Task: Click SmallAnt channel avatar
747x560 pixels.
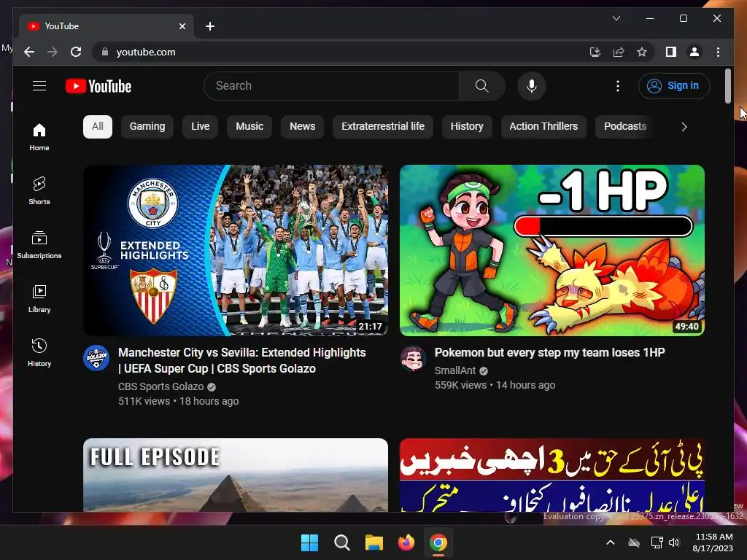Action: [413, 358]
